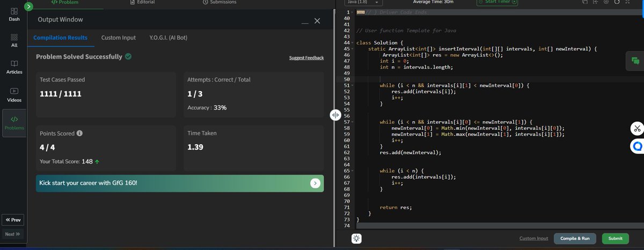Toggle fullscreen editor mode
The image size is (644, 250).
click(x=627, y=2)
